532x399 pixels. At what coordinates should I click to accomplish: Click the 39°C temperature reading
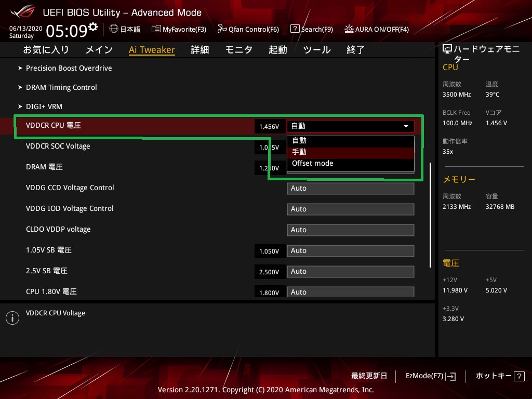[x=493, y=95]
